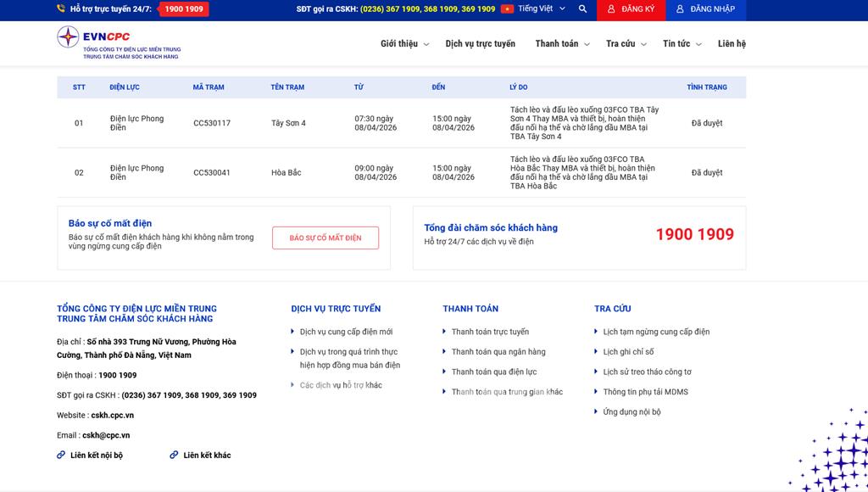Click the headset hotline support icon
The width and height of the screenshot is (868, 492).
[61, 9]
